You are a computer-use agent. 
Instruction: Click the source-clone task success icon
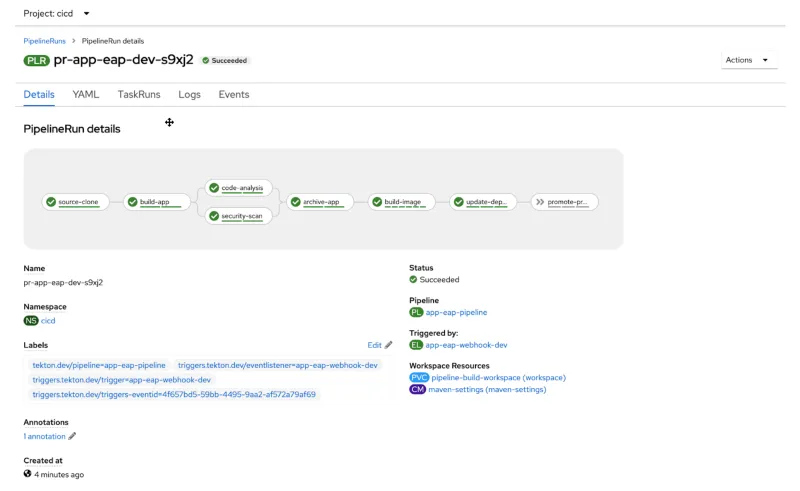50,202
